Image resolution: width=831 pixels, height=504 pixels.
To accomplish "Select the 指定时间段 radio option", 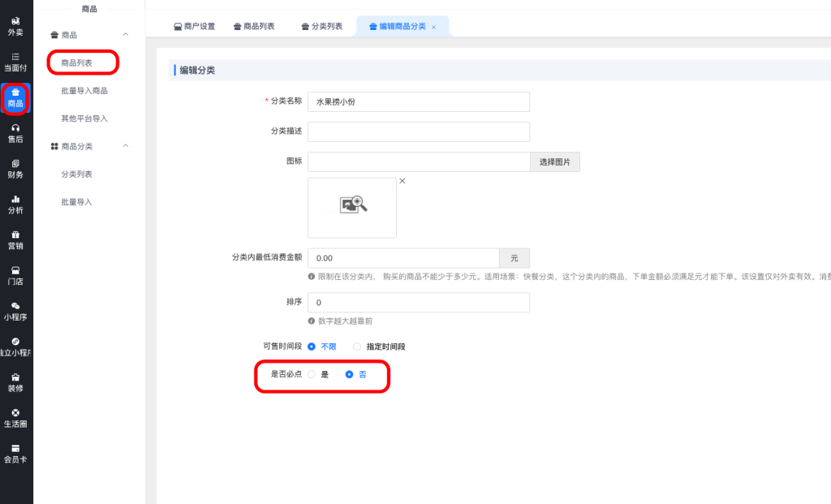I will (357, 347).
